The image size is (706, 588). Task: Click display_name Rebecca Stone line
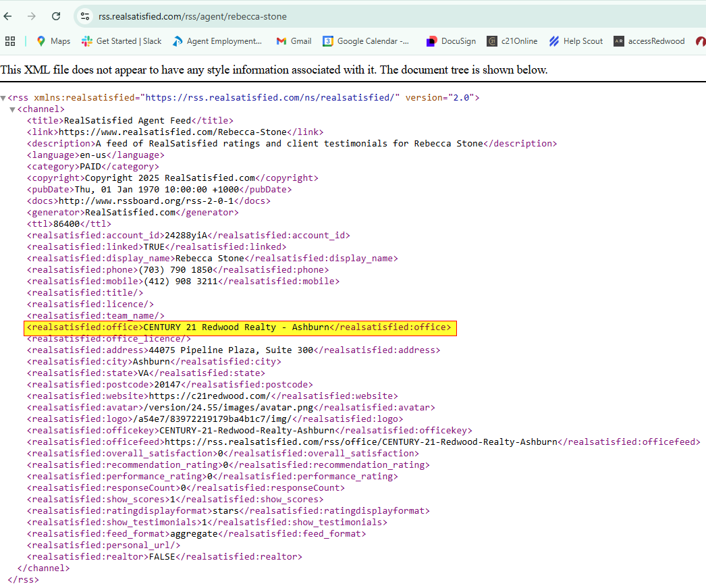213,259
